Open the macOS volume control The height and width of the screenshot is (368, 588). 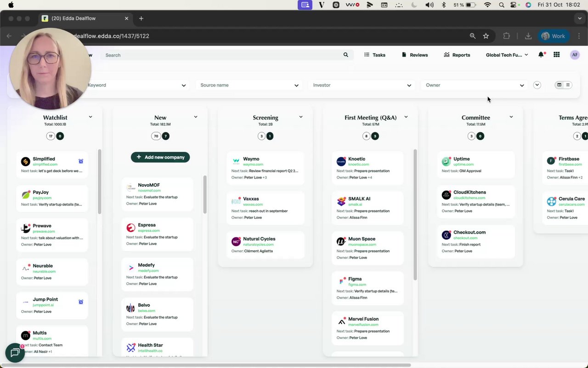pos(430,5)
